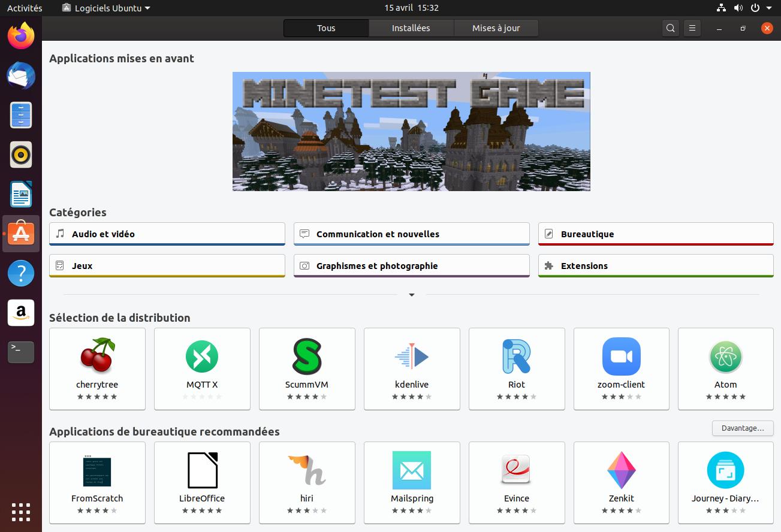The image size is (781, 532).
Task: Open the Atom editor app tile
Action: [725, 368]
